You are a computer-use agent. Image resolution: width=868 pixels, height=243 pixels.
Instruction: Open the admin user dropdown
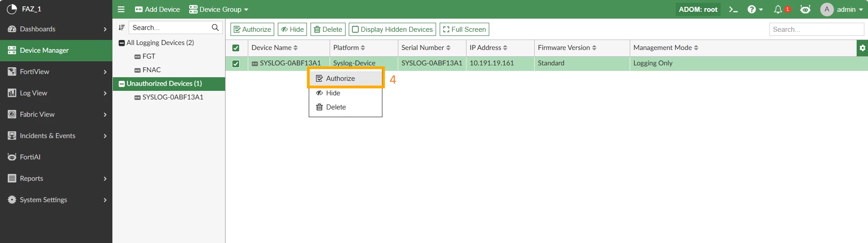click(850, 9)
